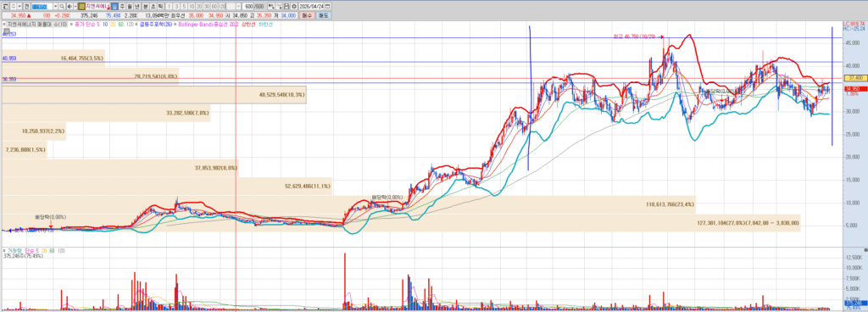The width and height of the screenshot is (868, 312).
Task: Select the 5 interval button
Action: click(x=184, y=6)
